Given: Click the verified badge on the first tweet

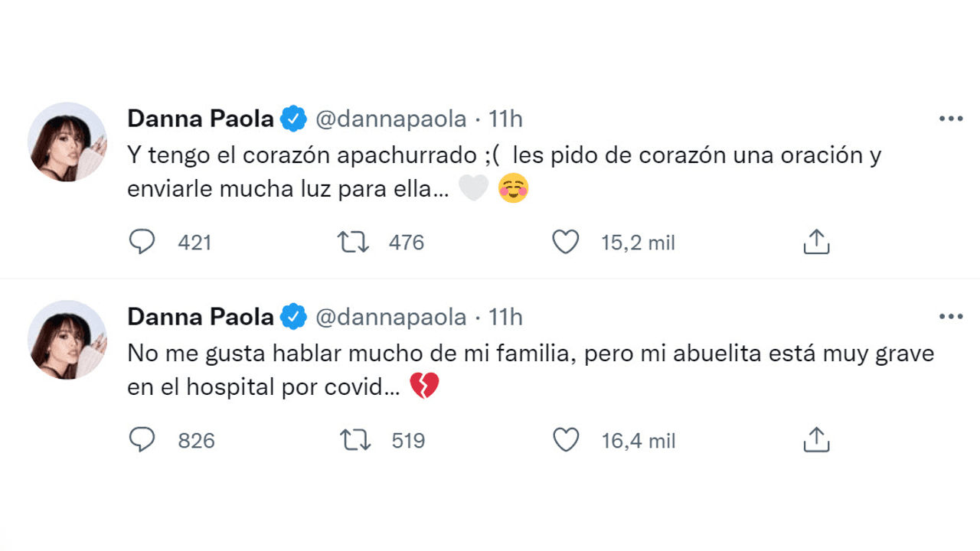Looking at the screenshot, I should point(294,119).
